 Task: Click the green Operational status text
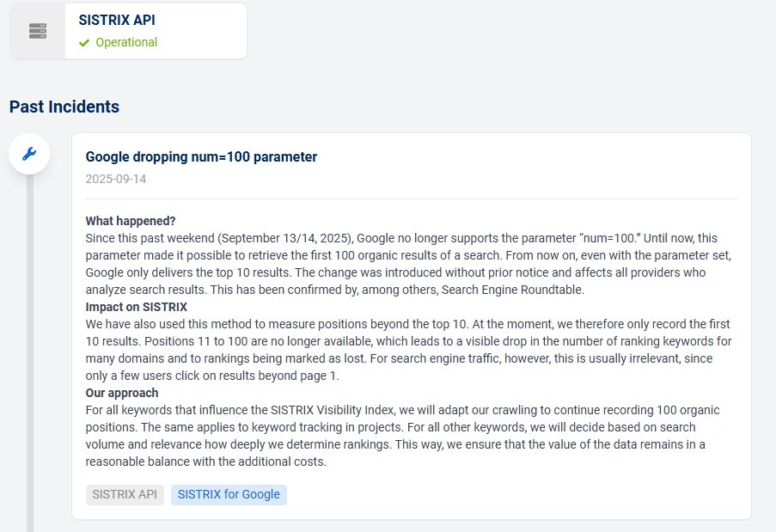coord(126,43)
